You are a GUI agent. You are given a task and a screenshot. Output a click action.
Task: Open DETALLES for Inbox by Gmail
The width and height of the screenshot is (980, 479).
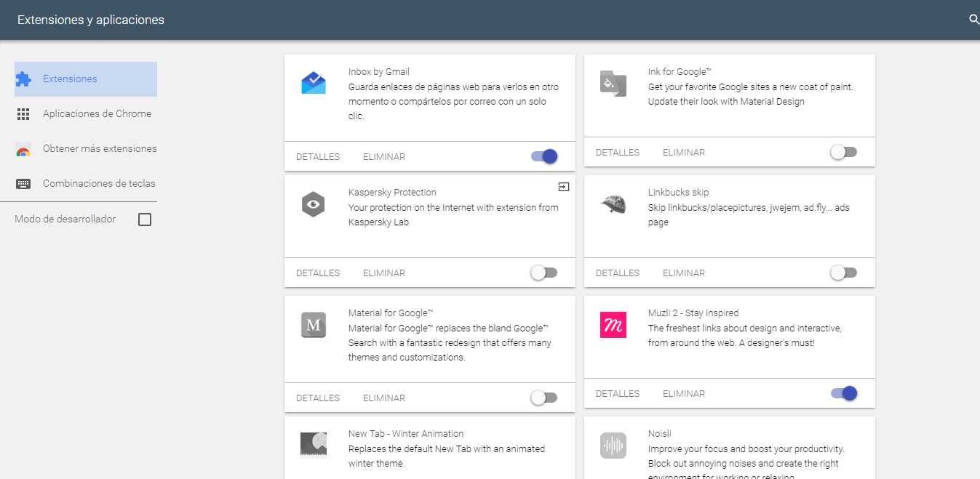pyautogui.click(x=318, y=156)
